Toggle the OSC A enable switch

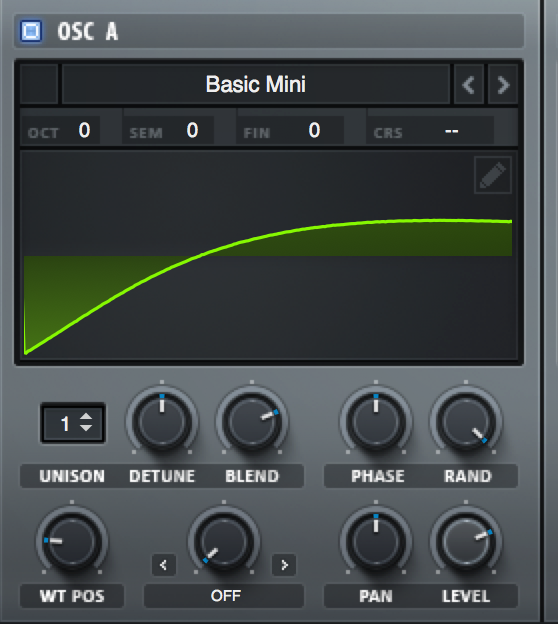tap(31, 31)
